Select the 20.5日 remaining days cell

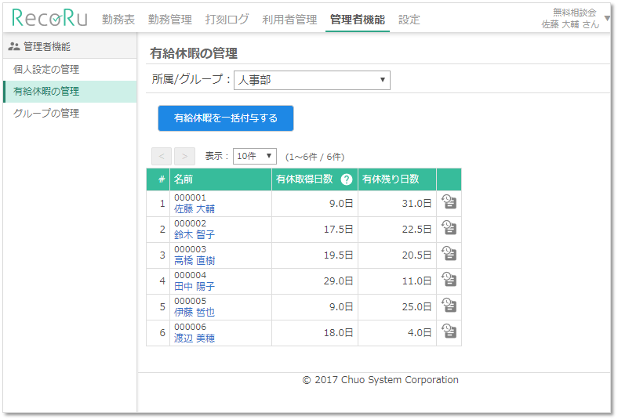click(x=397, y=255)
